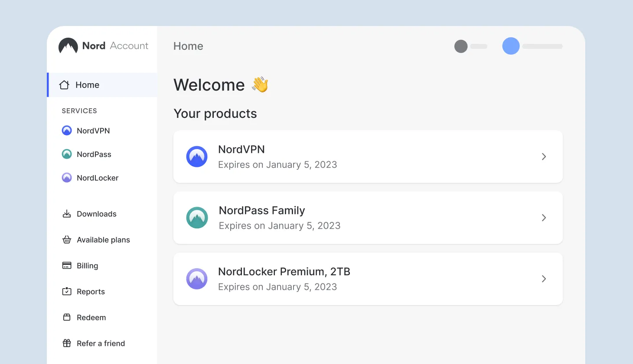Viewport: 633px width, 364px height.
Task: Expand NordLocker Premium card chevron
Action: (544, 279)
